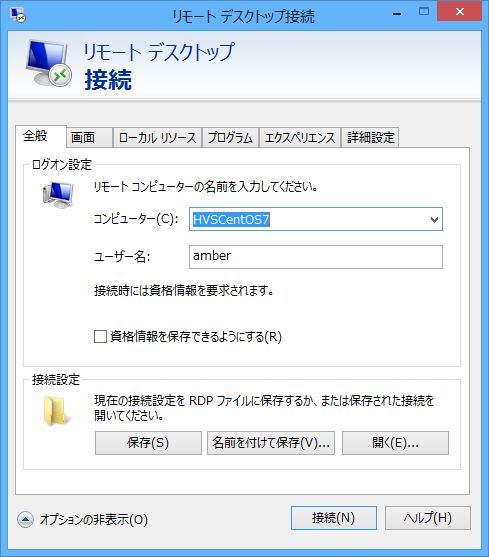
Task: Close the window with the red X
Action: pos(460,12)
